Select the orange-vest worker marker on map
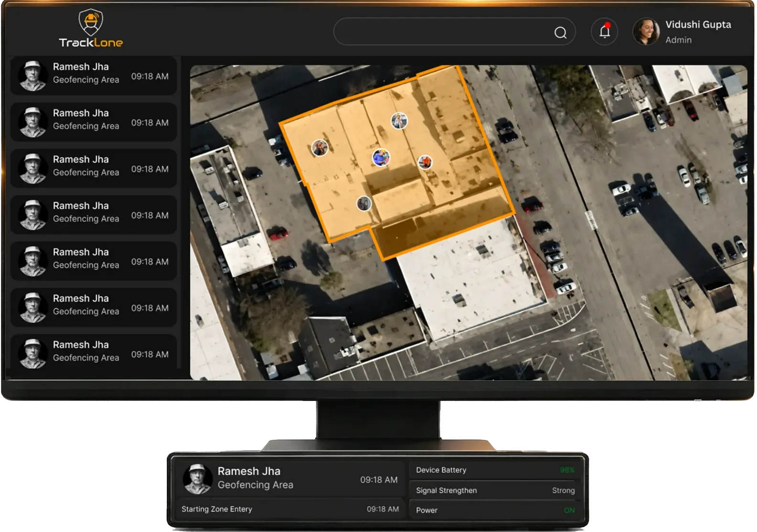Screen dimensions: 757x532 pyautogui.click(x=425, y=163)
